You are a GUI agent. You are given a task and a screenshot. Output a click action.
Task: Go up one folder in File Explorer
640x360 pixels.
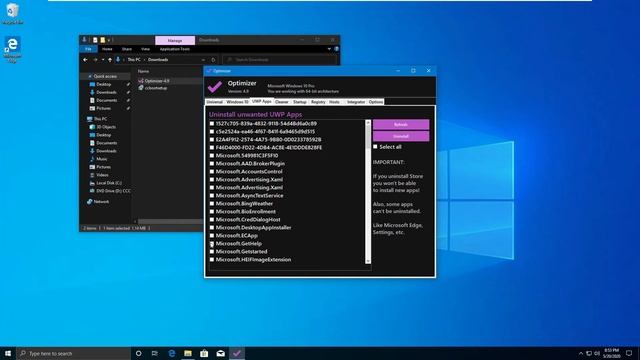110,60
